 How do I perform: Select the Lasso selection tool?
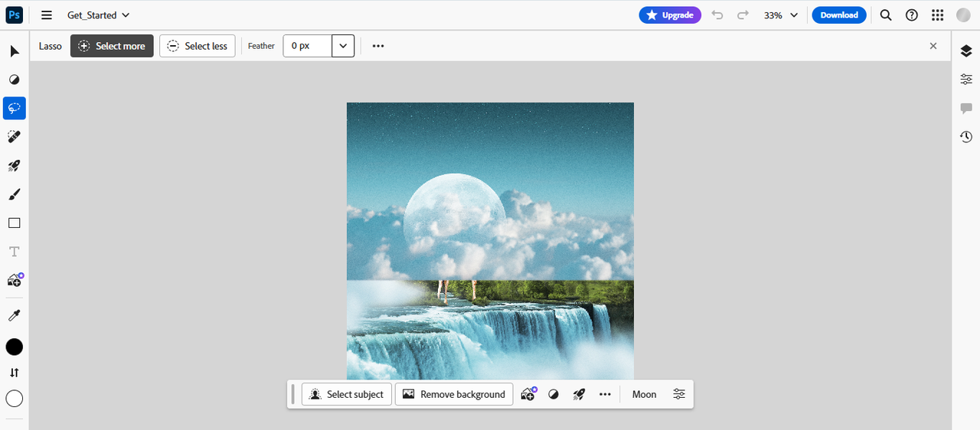(x=15, y=108)
